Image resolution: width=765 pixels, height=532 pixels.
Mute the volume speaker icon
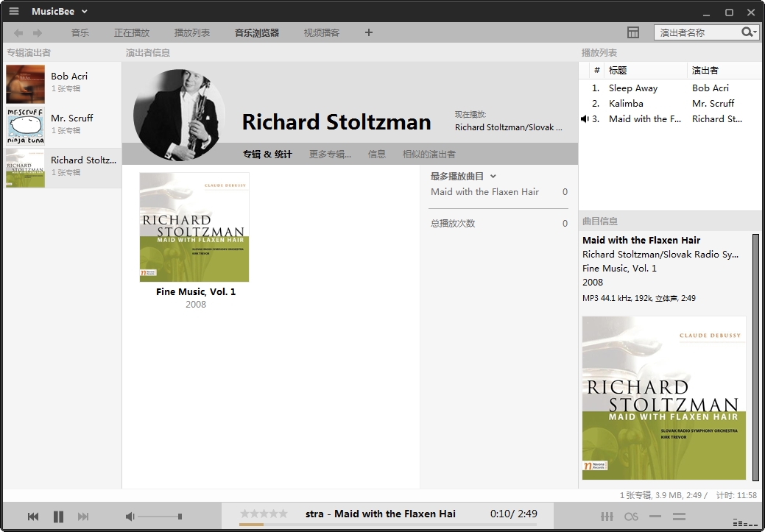coord(130,517)
